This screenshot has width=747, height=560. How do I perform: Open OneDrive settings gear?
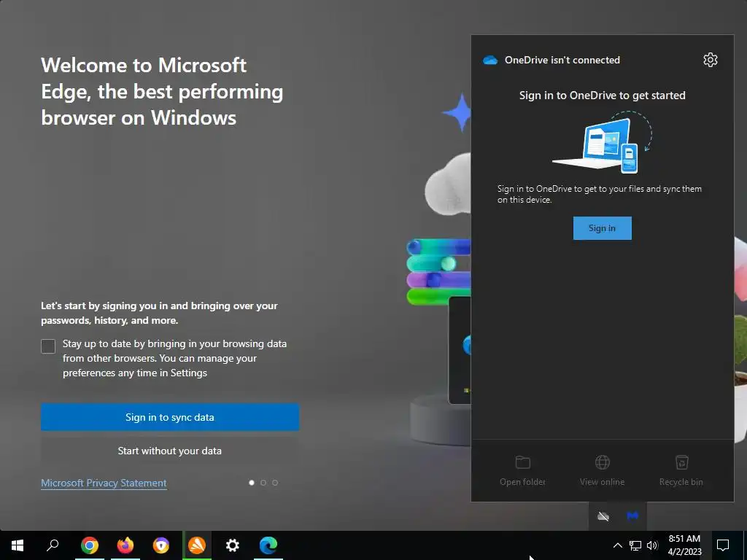point(710,60)
